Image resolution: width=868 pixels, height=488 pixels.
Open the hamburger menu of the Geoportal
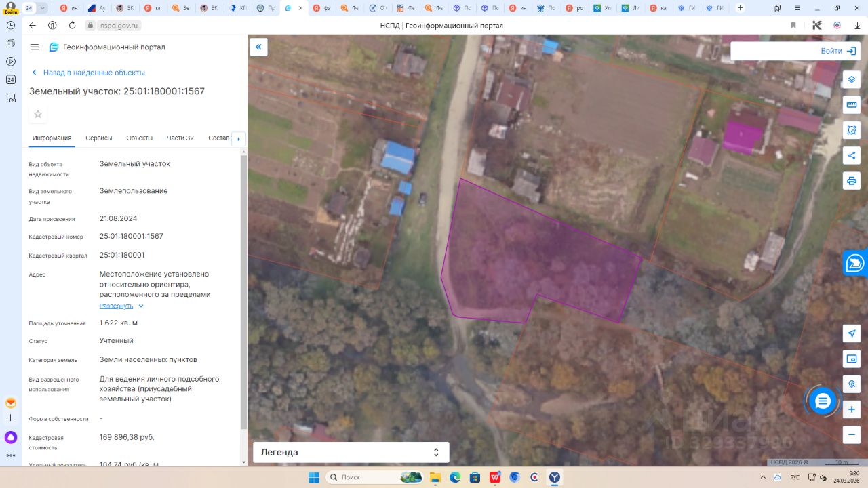pos(35,47)
